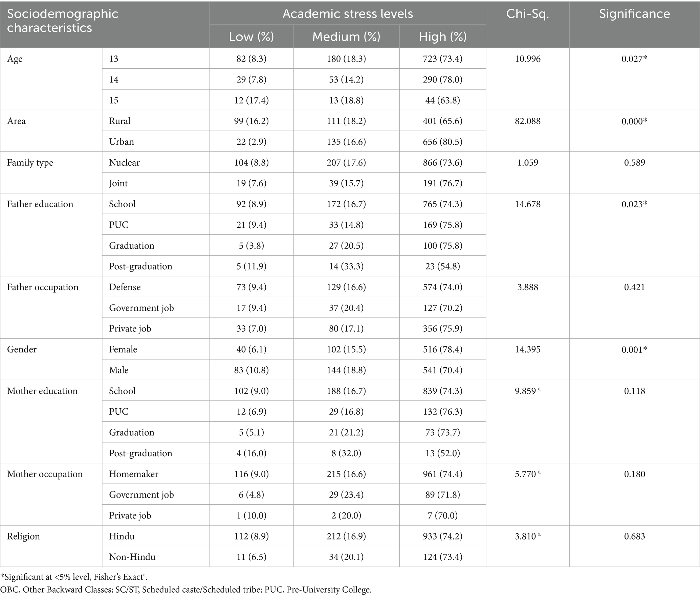
Task: Select the 'Father education' row label
Action: [40, 204]
